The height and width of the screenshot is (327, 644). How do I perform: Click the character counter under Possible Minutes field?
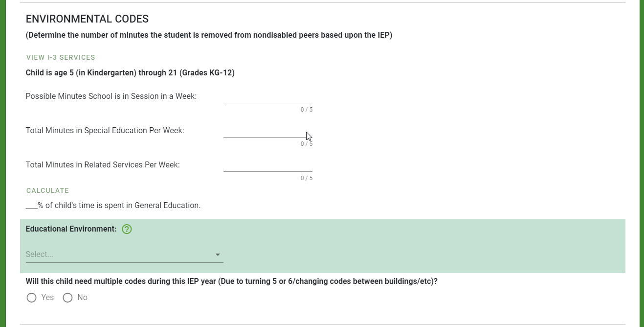(307, 110)
